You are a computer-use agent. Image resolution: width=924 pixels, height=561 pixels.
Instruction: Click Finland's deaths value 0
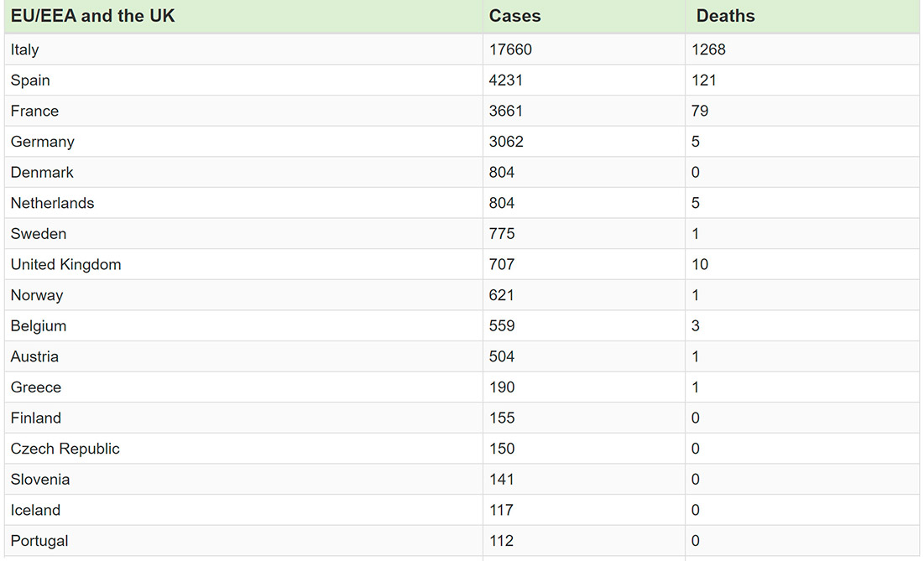(695, 418)
